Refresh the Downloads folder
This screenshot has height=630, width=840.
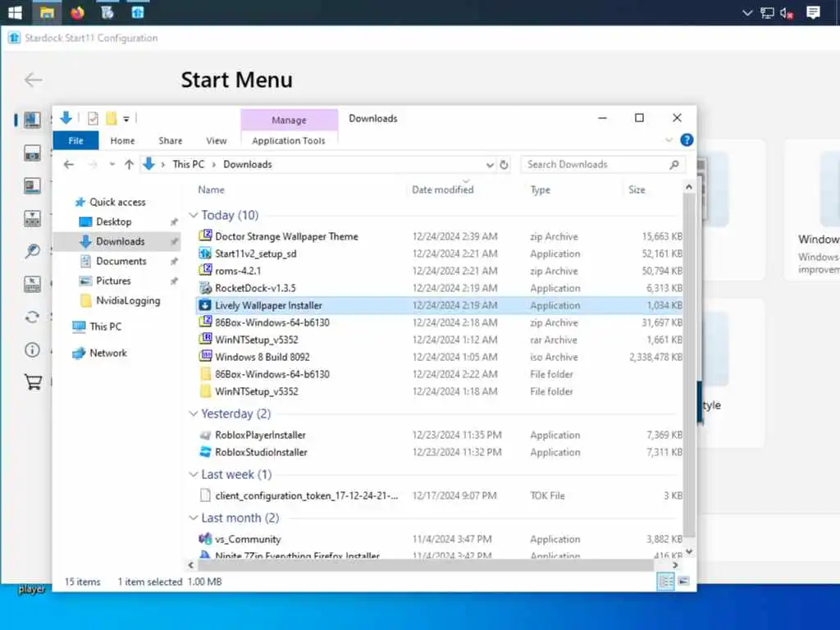(504, 165)
